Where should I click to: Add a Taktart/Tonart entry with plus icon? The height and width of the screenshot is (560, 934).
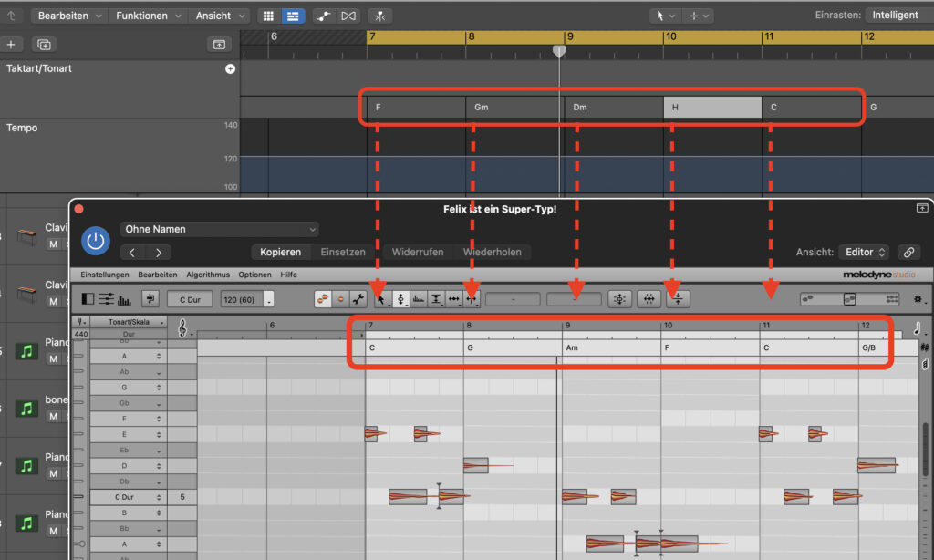click(230, 69)
